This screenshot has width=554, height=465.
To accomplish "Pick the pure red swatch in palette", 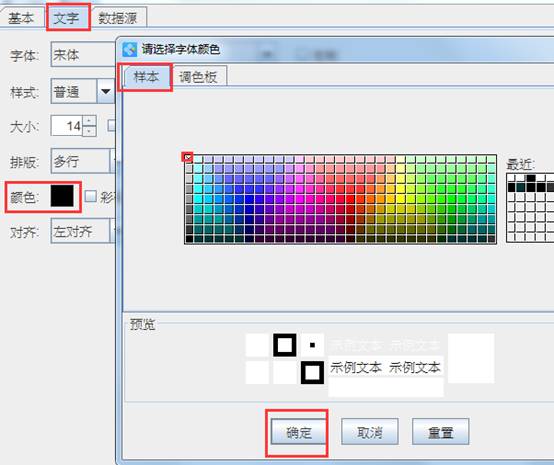I will coord(350,199).
